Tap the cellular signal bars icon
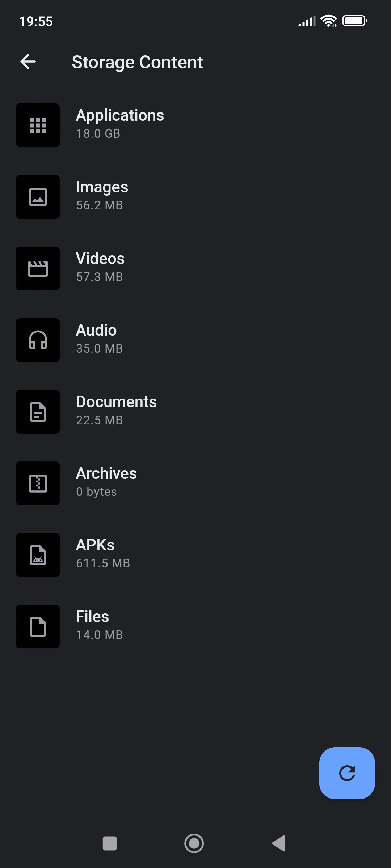 [x=307, y=21]
